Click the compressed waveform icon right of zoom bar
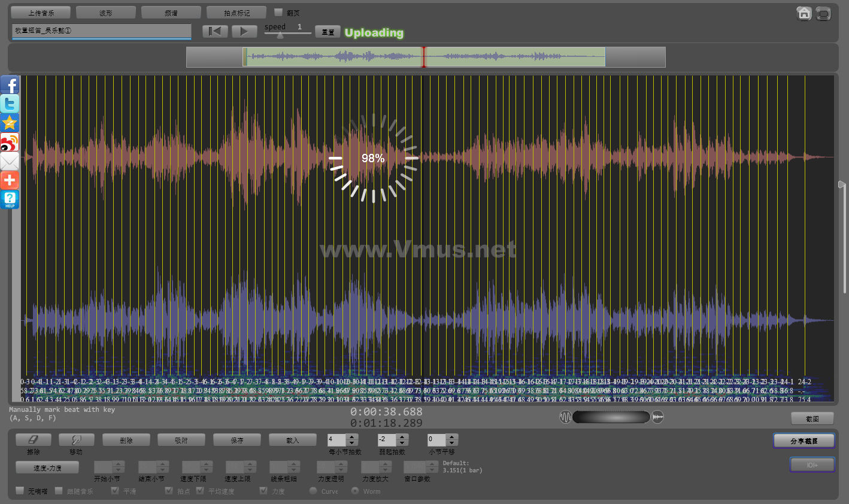849x504 pixels. click(658, 417)
